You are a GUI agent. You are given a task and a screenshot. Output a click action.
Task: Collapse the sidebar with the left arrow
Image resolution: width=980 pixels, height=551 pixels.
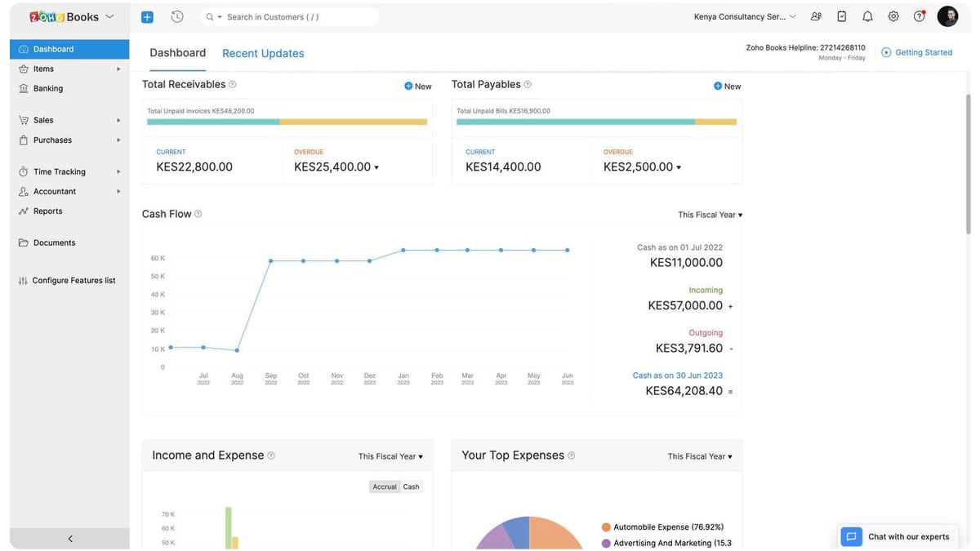click(x=70, y=539)
